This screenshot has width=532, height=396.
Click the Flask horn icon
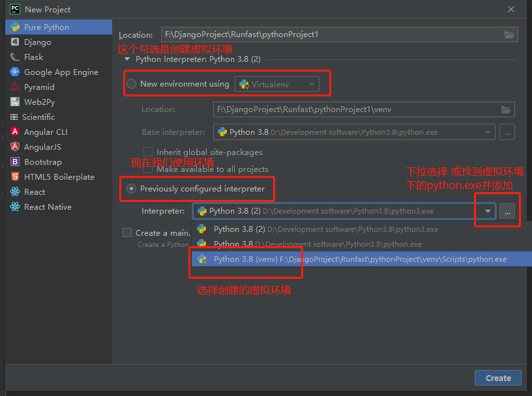pyautogui.click(x=15, y=57)
